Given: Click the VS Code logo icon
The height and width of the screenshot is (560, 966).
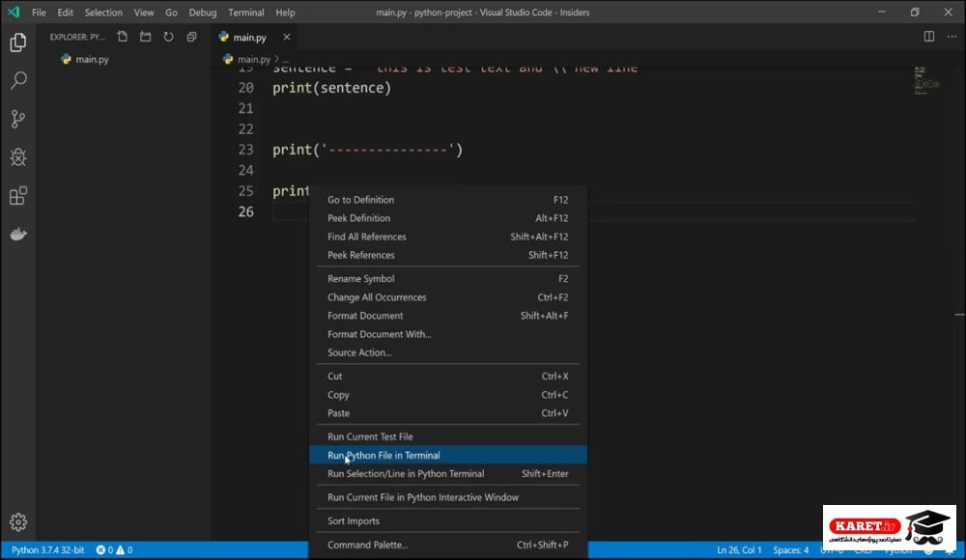Looking at the screenshot, I should click(x=14, y=12).
